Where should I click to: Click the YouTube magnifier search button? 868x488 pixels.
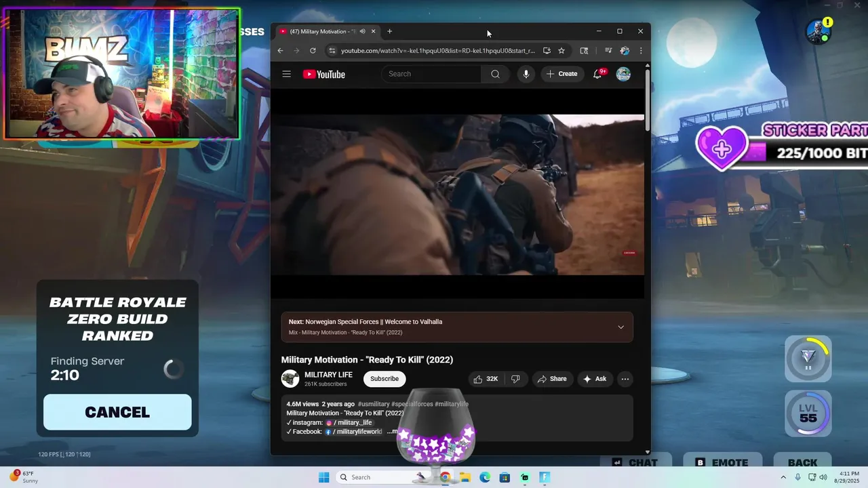(x=495, y=74)
